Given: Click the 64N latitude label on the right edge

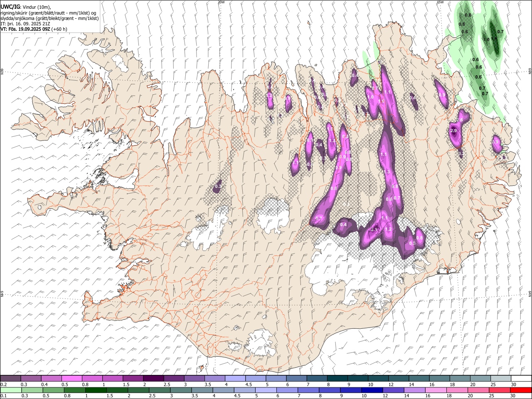Looking at the screenshot, I should tap(530, 294).
